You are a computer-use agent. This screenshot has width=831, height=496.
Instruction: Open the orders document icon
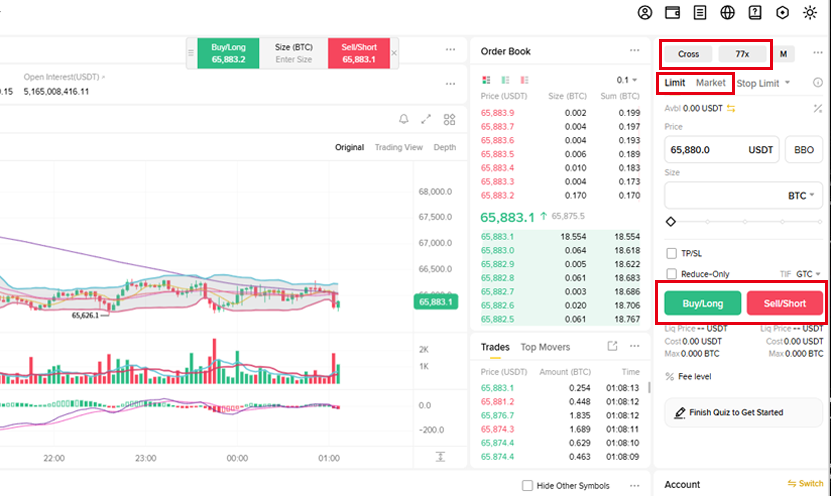(x=700, y=12)
